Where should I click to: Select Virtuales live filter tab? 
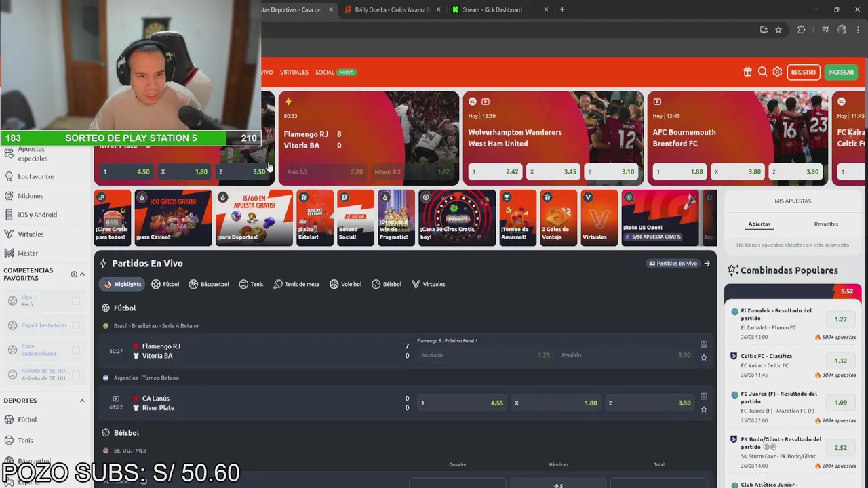click(429, 284)
